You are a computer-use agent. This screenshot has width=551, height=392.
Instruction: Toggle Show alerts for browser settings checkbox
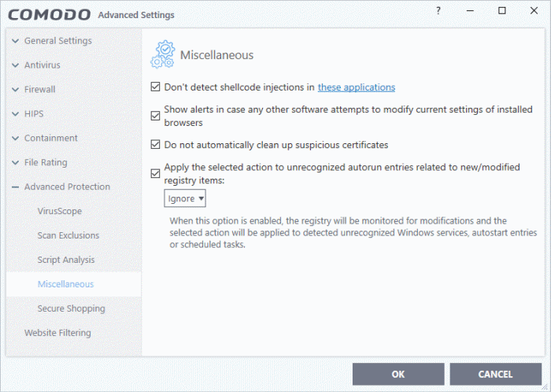(x=155, y=116)
